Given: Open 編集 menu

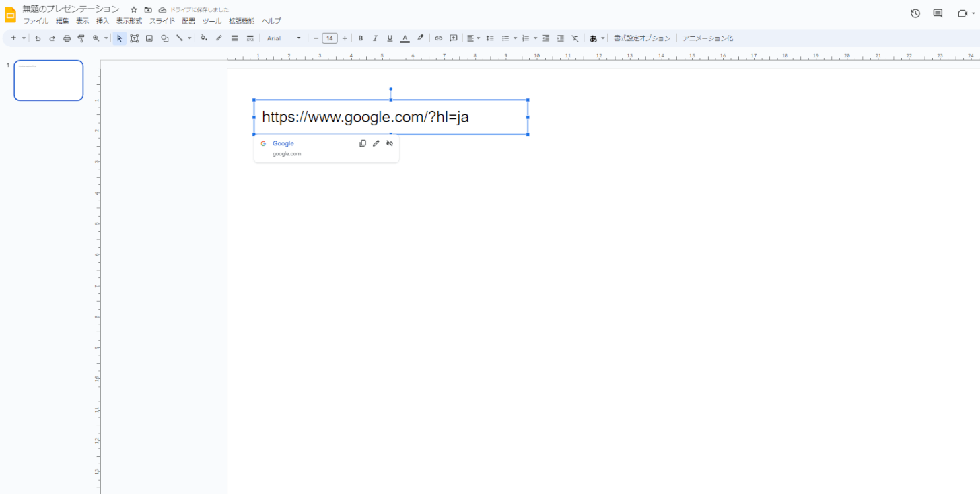Looking at the screenshot, I should pyautogui.click(x=62, y=21).
